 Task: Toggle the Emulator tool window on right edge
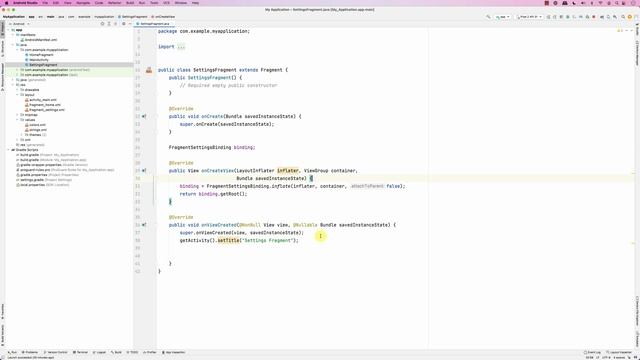tap(637, 340)
